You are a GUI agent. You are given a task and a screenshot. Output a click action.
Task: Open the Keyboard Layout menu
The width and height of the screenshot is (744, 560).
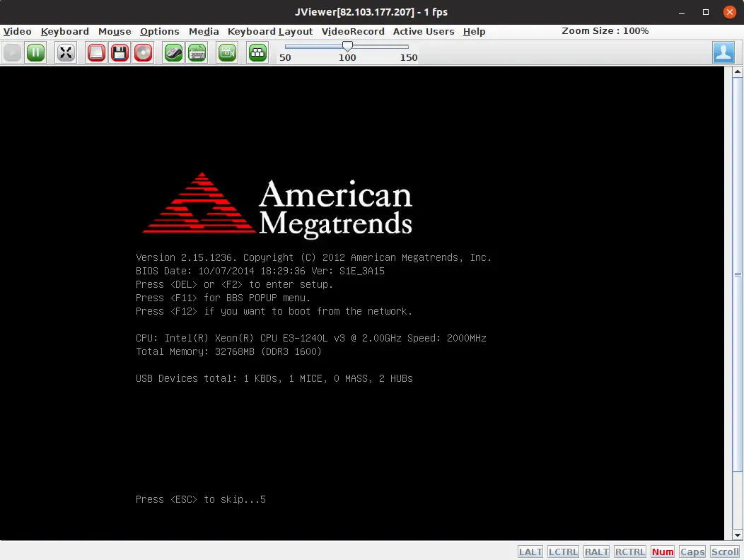pyautogui.click(x=269, y=31)
